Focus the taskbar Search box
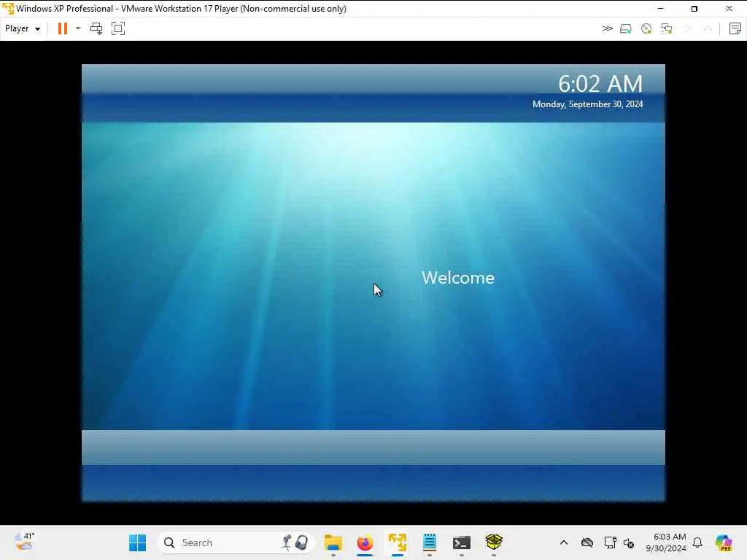747x560 pixels. [x=236, y=542]
